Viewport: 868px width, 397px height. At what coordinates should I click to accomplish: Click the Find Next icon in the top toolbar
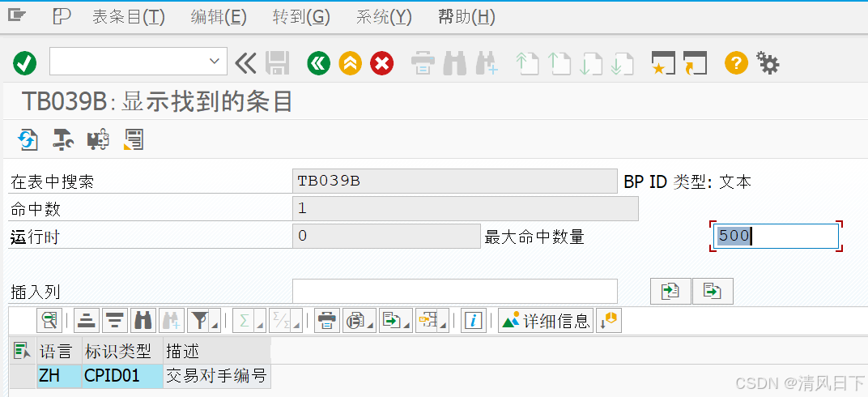click(x=487, y=63)
